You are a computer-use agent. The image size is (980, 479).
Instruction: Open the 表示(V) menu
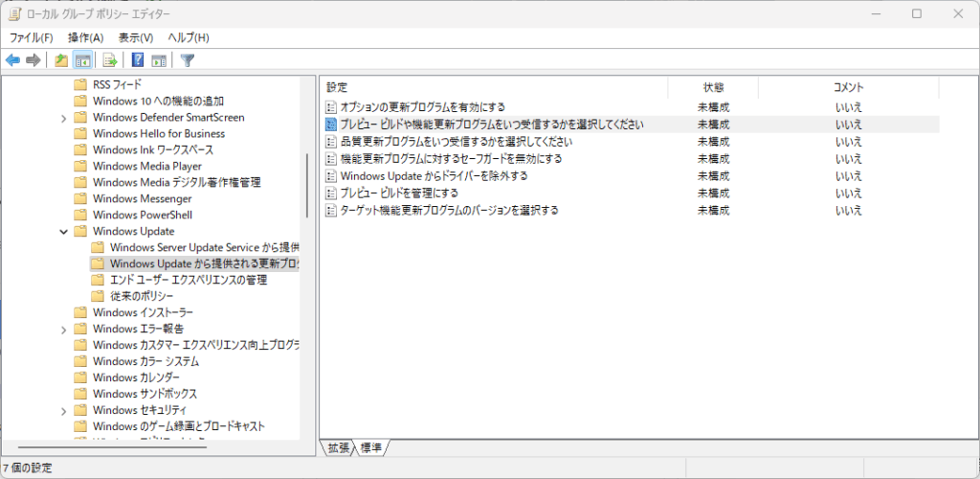(136, 38)
